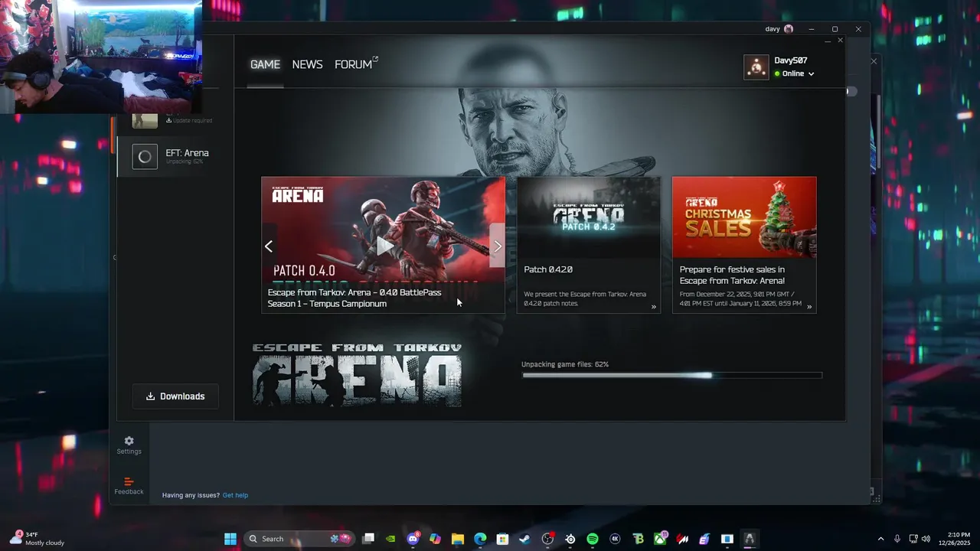Screen dimensions: 980x551
Task: Open Prepare for festive sales article
Action: pyautogui.click(x=732, y=275)
